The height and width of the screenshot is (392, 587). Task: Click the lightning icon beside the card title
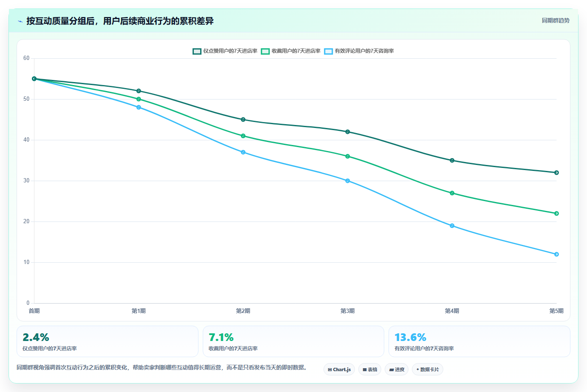[x=20, y=21]
